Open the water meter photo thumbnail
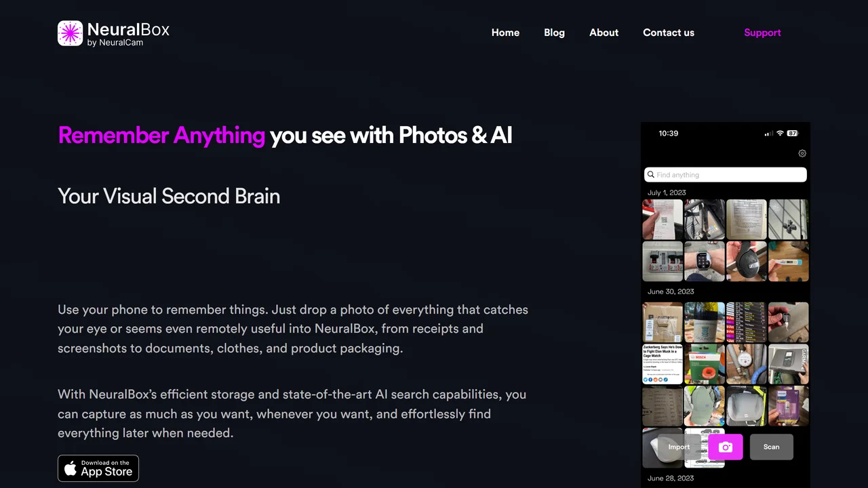Viewport: 868px width, 488px height. pyautogui.click(x=747, y=364)
